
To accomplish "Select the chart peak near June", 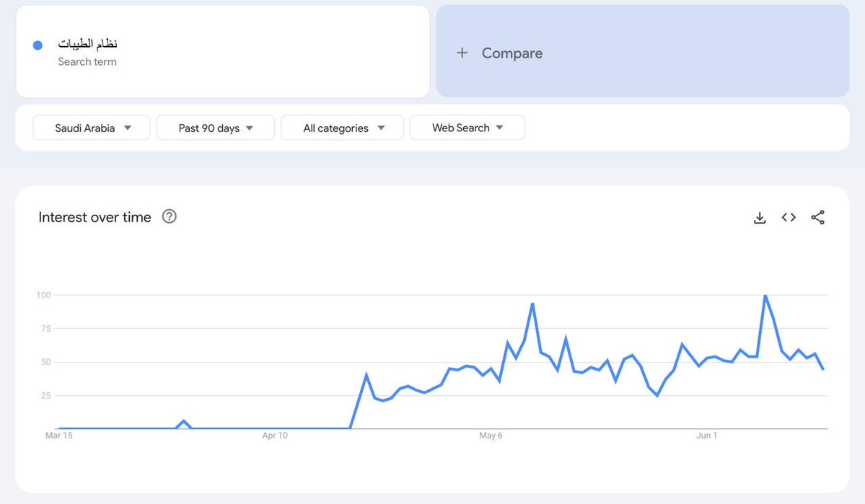I will (765, 296).
